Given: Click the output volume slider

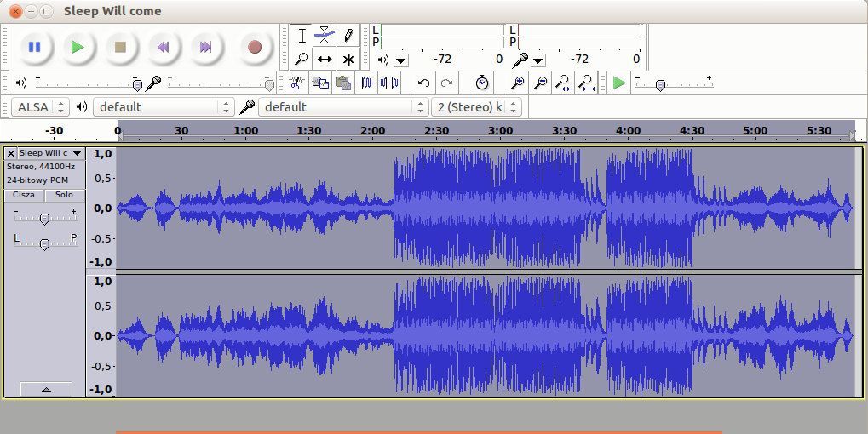Looking at the screenshot, I should tap(88, 83).
